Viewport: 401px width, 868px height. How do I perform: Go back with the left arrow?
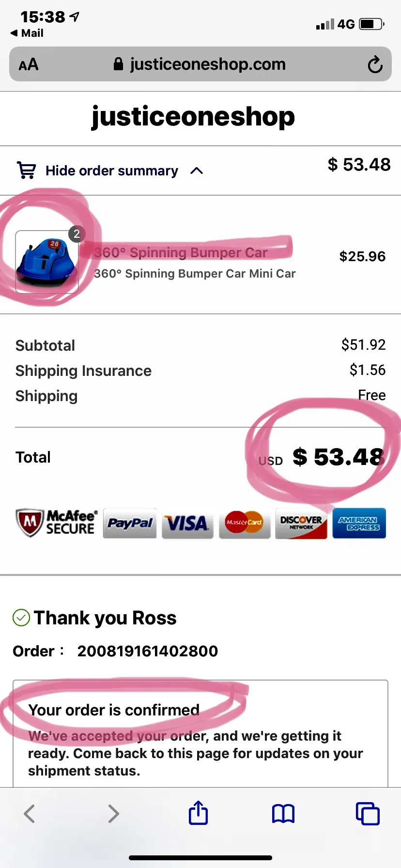point(30,814)
